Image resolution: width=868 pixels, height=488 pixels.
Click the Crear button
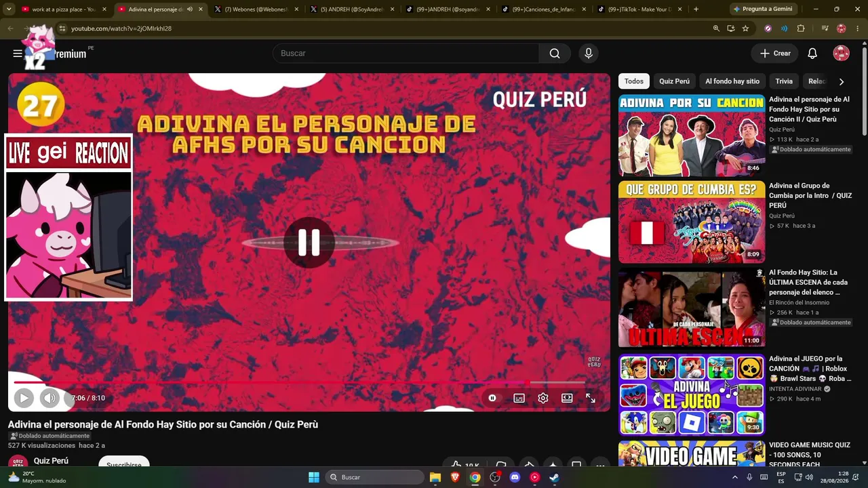point(775,54)
